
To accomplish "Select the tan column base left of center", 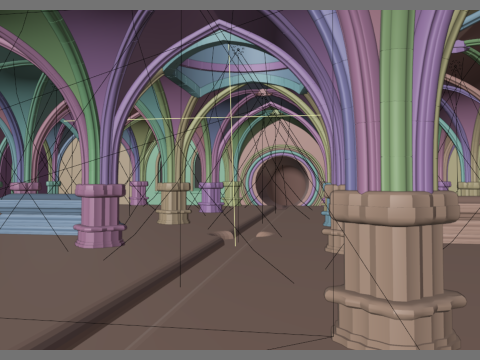I will 173,203.
